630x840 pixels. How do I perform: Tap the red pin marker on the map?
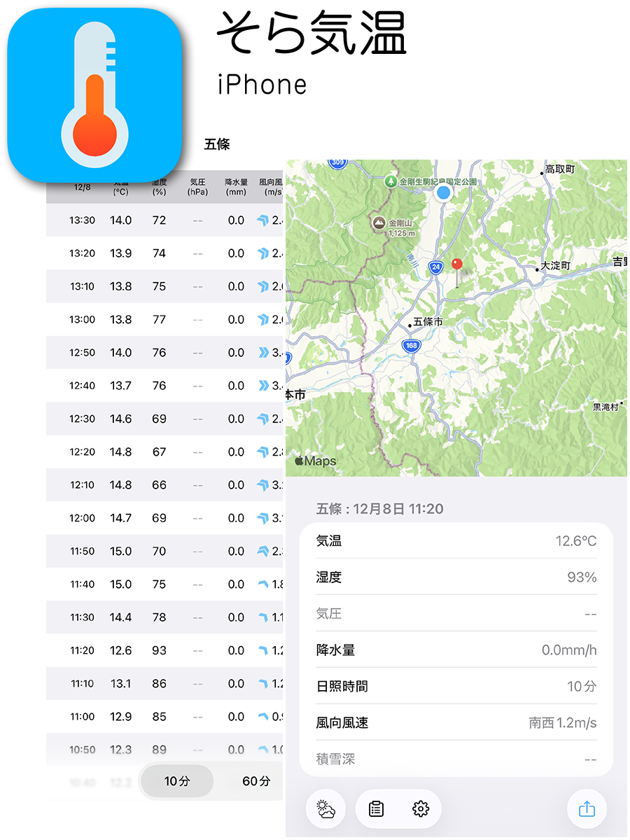pyautogui.click(x=458, y=265)
